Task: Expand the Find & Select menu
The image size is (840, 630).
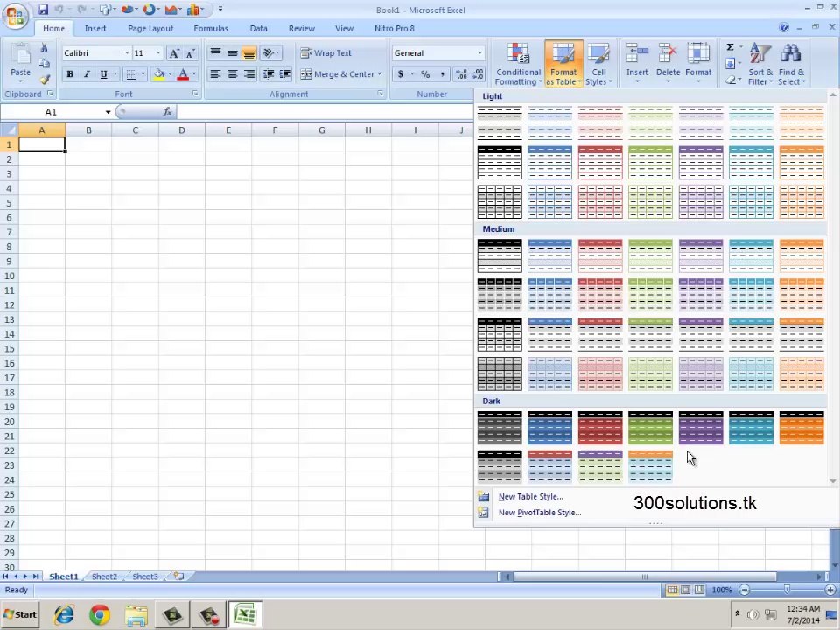Action: coord(791,64)
